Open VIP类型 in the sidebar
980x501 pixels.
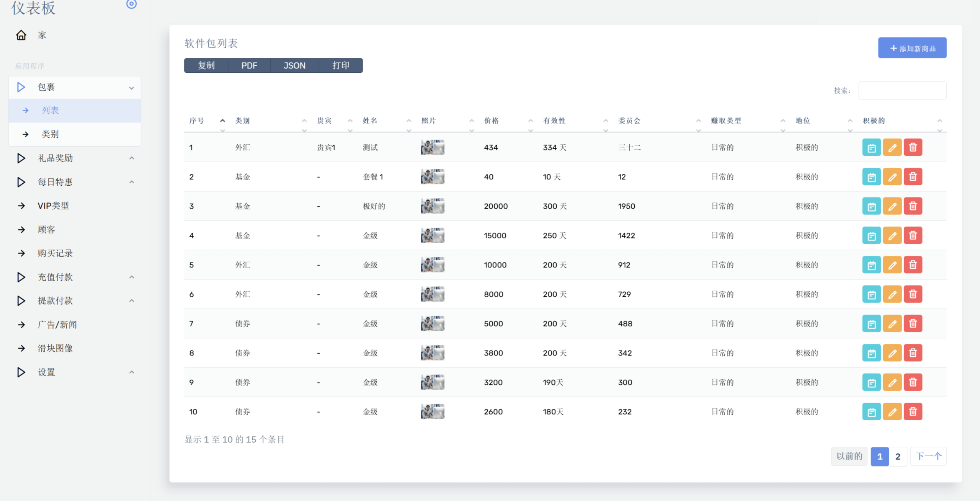coord(53,206)
